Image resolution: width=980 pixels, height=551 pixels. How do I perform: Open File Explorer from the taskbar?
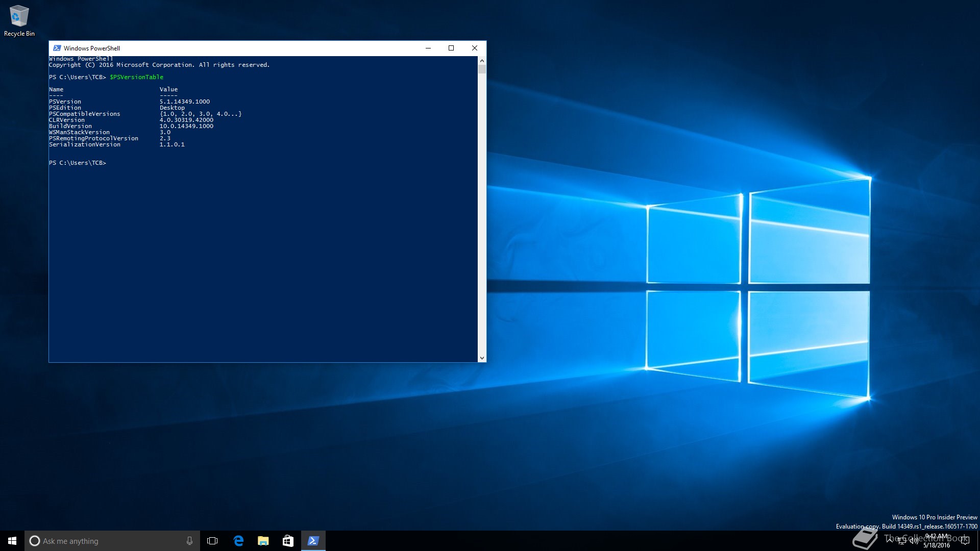click(263, 541)
